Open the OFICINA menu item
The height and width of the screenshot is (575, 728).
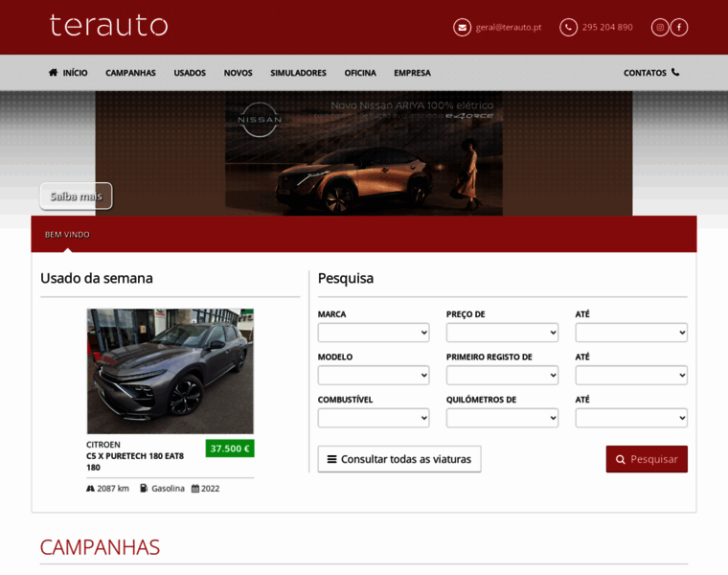[x=360, y=73]
